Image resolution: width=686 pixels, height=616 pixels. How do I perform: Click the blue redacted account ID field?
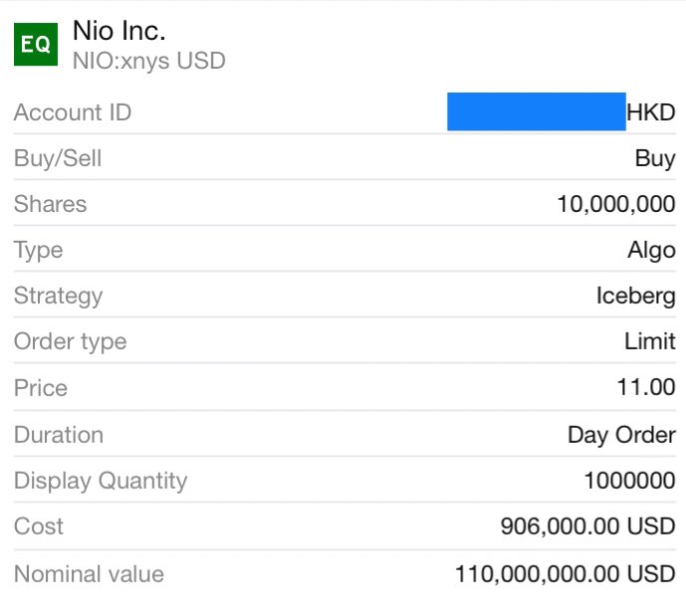(x=537, y=111)
